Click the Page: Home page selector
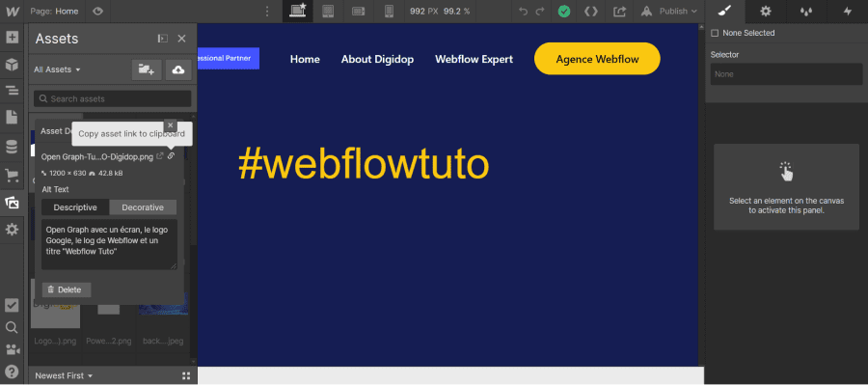Screen dimensions: 868x385 54,11
